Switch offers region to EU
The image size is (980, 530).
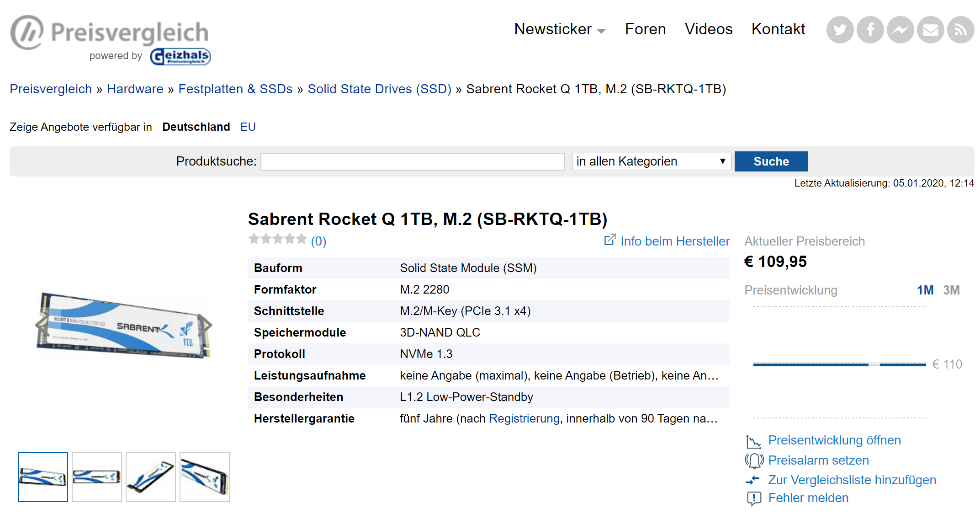pos(248,127)
